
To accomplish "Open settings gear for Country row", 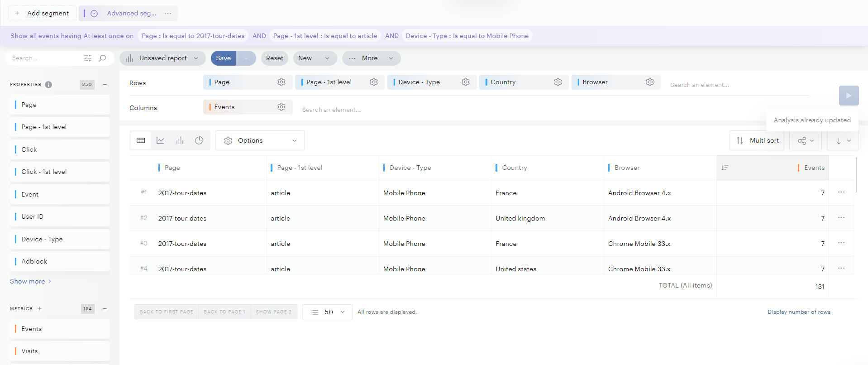I will 558,82.
